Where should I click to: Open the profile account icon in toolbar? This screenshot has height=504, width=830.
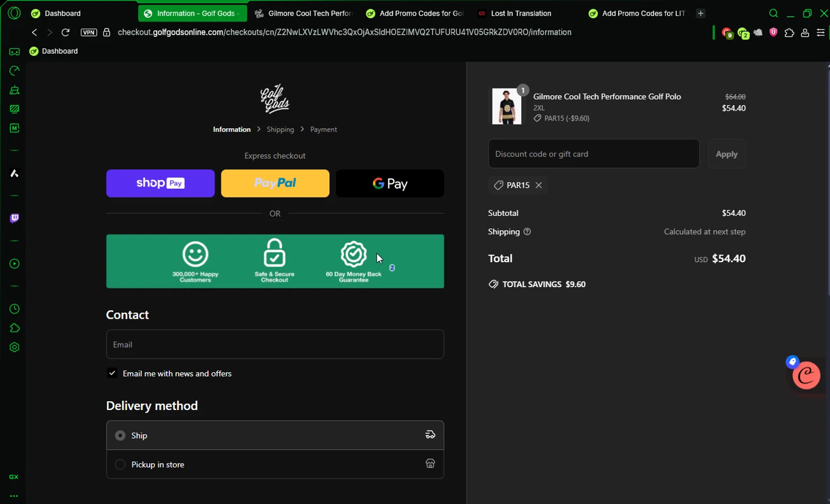point(805,33)
